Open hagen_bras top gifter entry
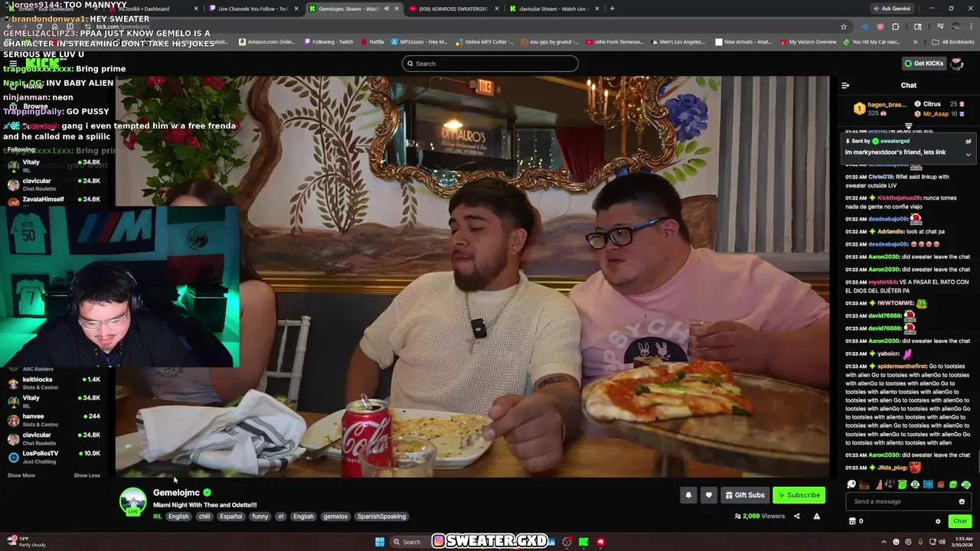The image size is (980, 551). (880, 109)
